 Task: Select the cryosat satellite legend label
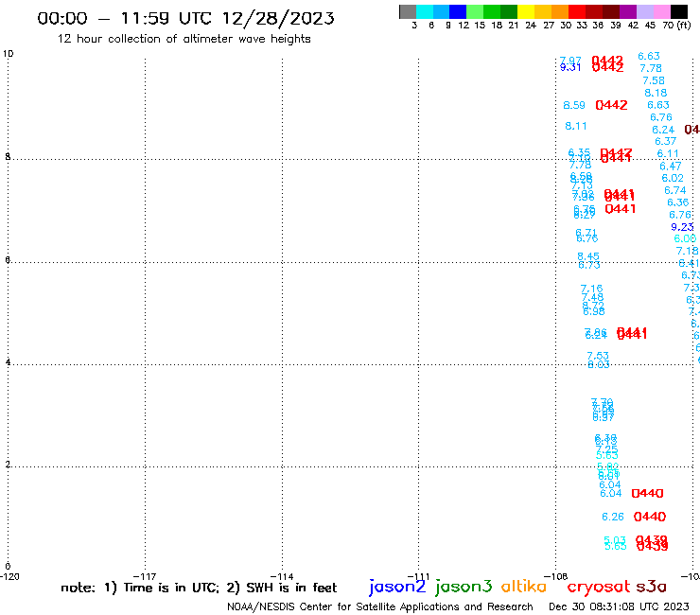[598, 587]
